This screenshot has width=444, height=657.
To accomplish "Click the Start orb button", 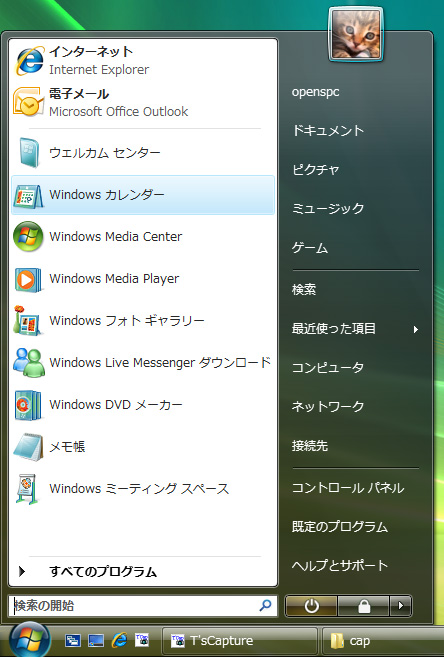I will coord(29,640).
